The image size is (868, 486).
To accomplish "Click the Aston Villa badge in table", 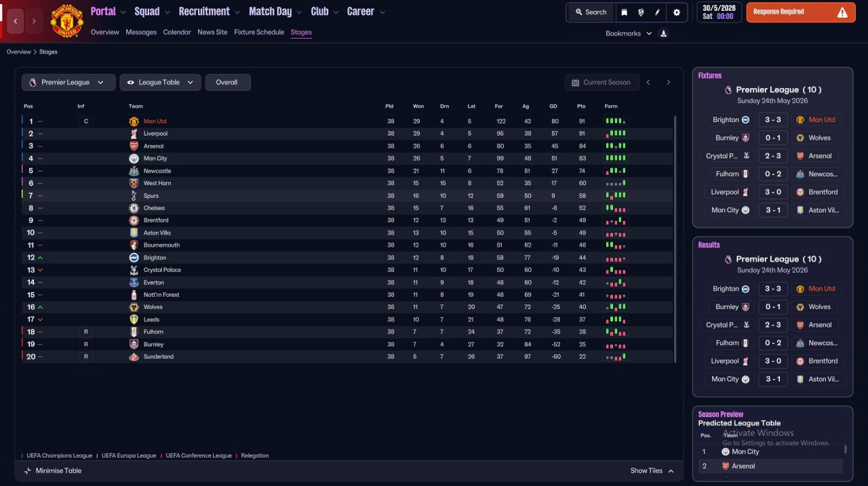I will pos(134,232).
